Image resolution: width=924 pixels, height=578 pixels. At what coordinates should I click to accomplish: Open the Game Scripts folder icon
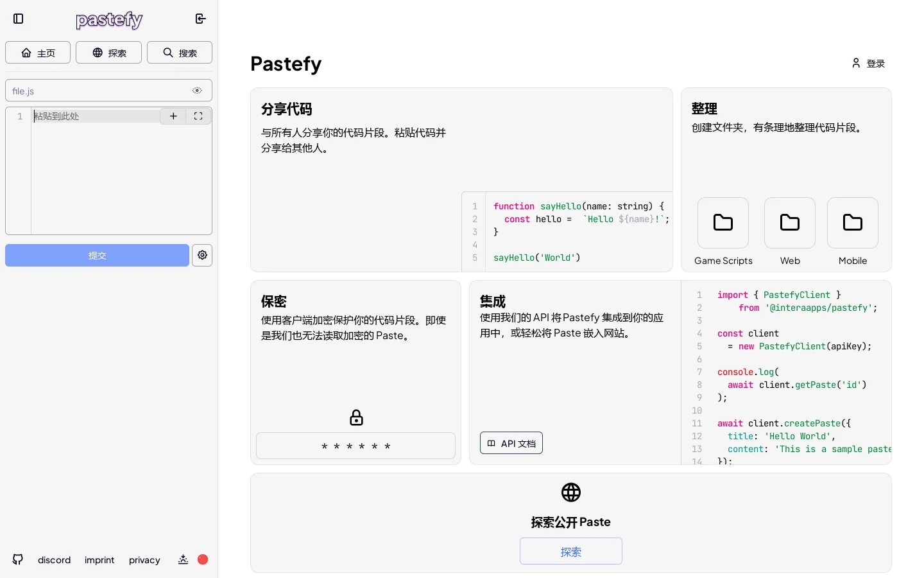(x=723, y=223)
